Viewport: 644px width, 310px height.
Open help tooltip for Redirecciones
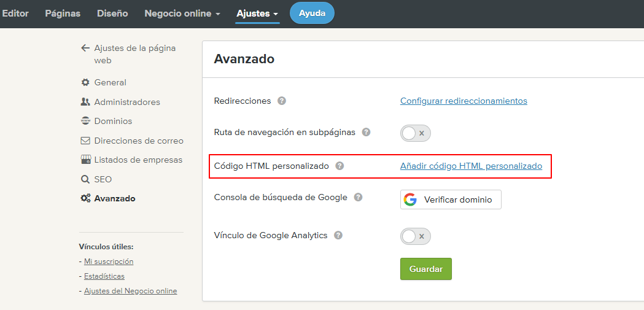pyautogui.click(x=281, y=101)
